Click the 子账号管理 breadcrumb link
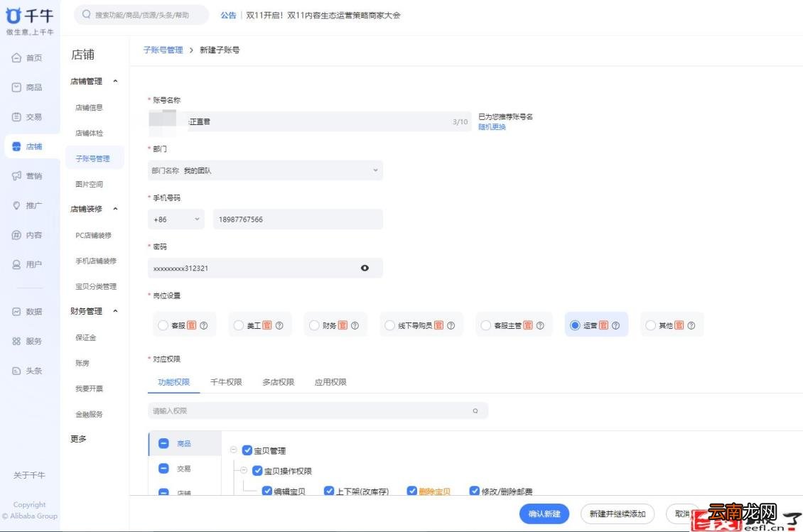The height and width of the screenshot is (532, 803). click(x=163, y=50)
